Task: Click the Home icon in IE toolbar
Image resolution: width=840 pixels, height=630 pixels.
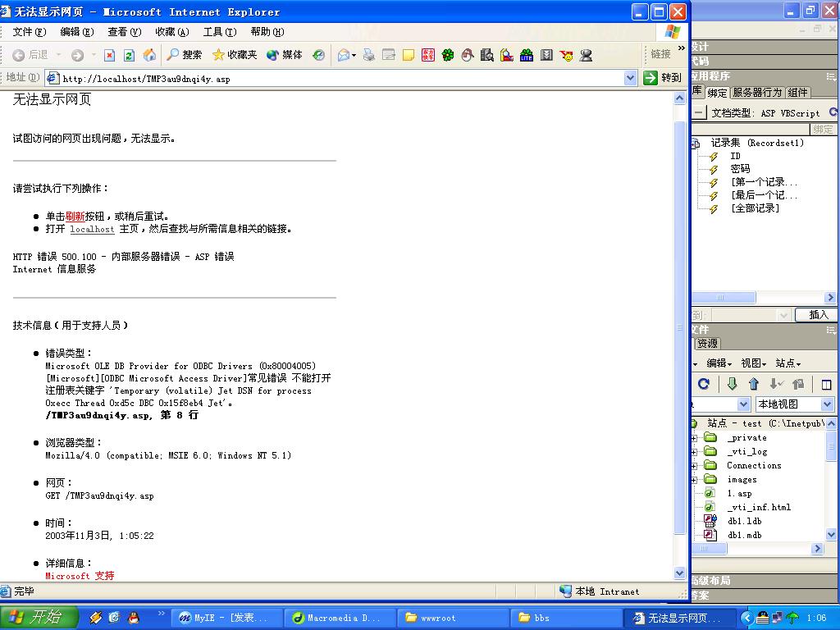Action: pos(149,55)
